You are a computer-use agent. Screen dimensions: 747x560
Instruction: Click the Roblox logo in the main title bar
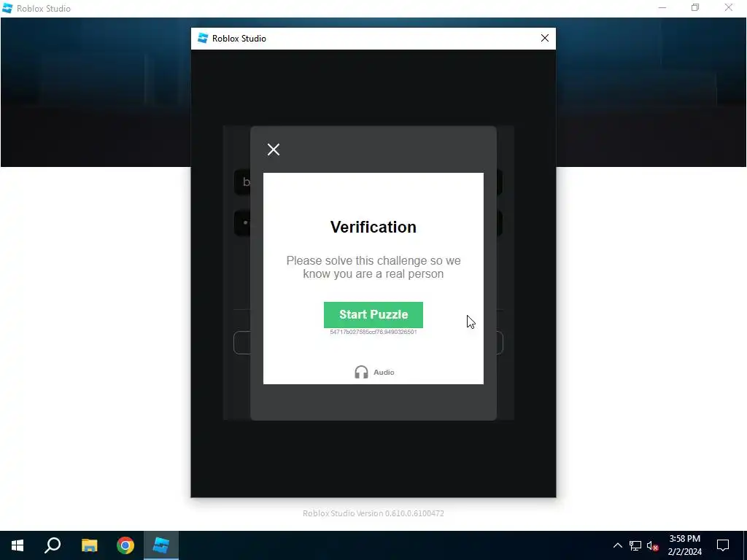point(7,8)
